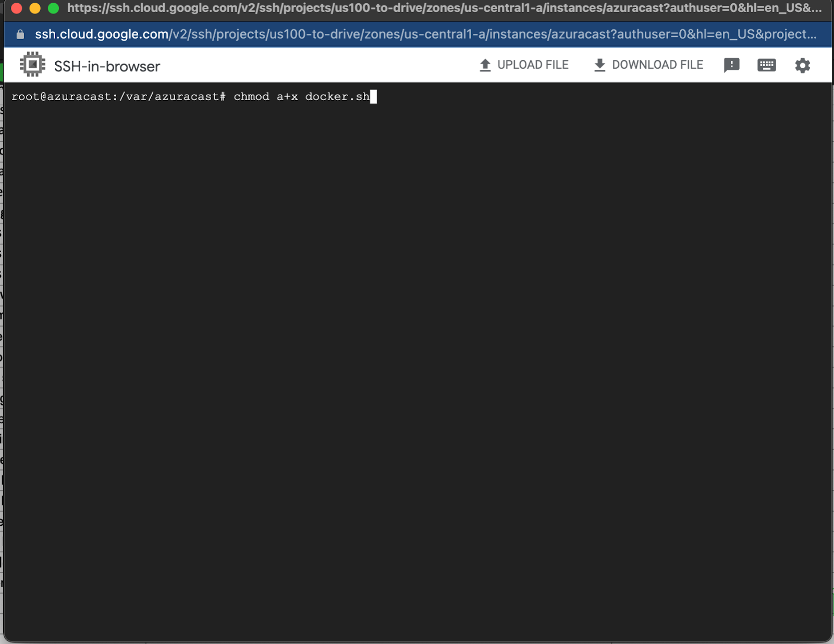Open the UPLOAD FILE button

pyautogui.click(x=524, y=65)
